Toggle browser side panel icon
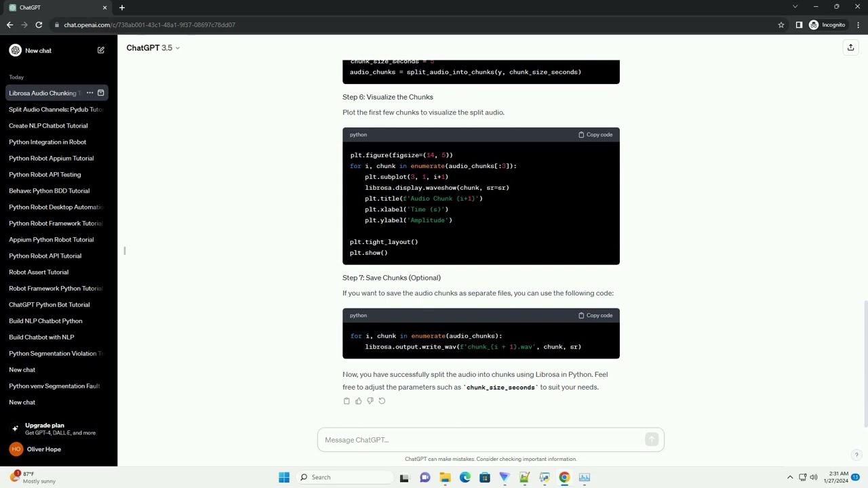Image resolution: width=868 pixels, height=488 pixels. 799,25
